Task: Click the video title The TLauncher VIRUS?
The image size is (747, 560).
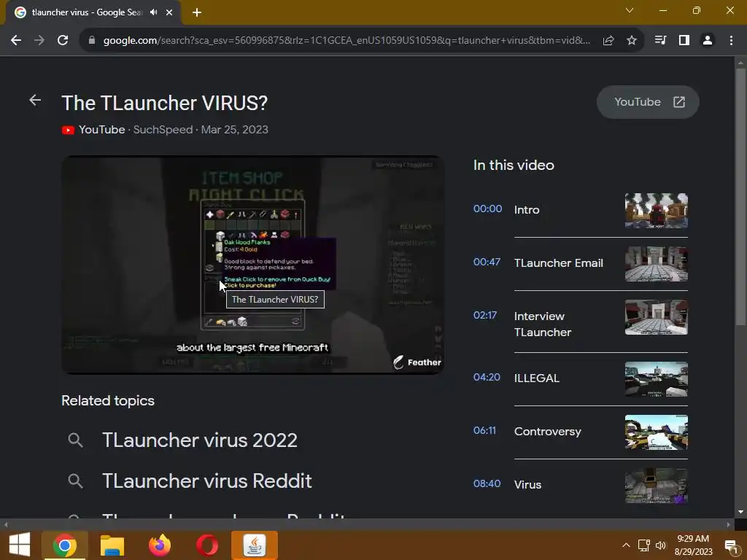Action: [x=165, y=103]
